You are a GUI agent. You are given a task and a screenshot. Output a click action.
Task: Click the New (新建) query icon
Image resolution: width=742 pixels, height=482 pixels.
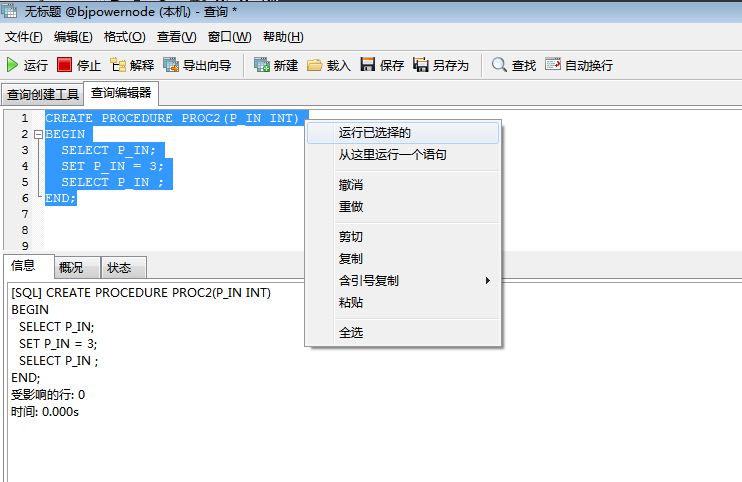click(262, 65)
